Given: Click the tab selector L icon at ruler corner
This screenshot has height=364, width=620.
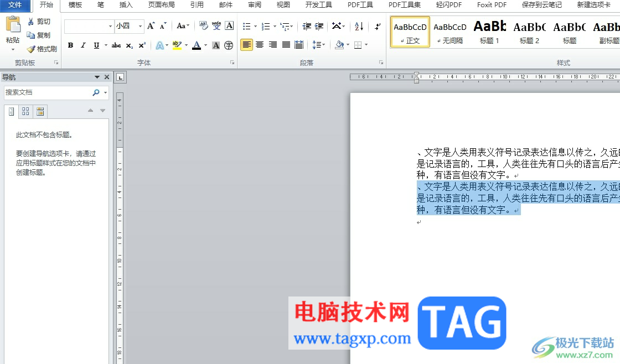Looking at the screenshot, I should point(121,77).
